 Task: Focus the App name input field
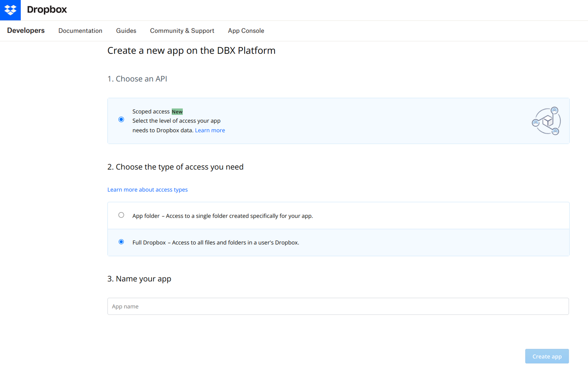[x=338, y=306]
